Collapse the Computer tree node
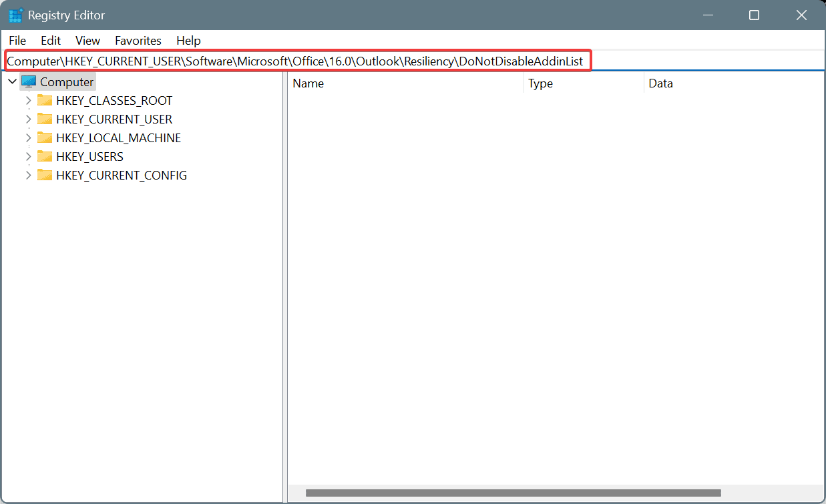 (x=13, y=81)
